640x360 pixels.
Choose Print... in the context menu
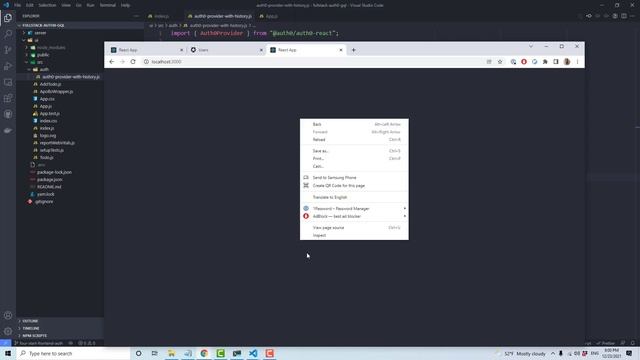click(x=354, y=158)
